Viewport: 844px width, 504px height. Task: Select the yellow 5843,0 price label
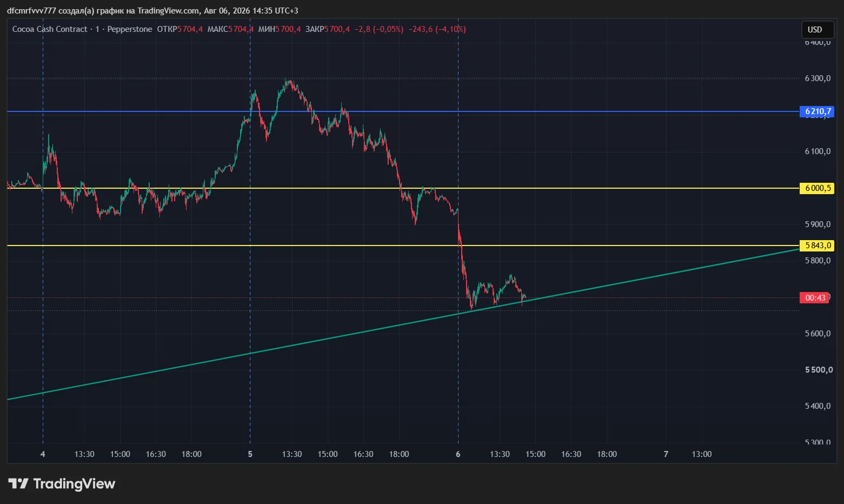coord(817,246)
